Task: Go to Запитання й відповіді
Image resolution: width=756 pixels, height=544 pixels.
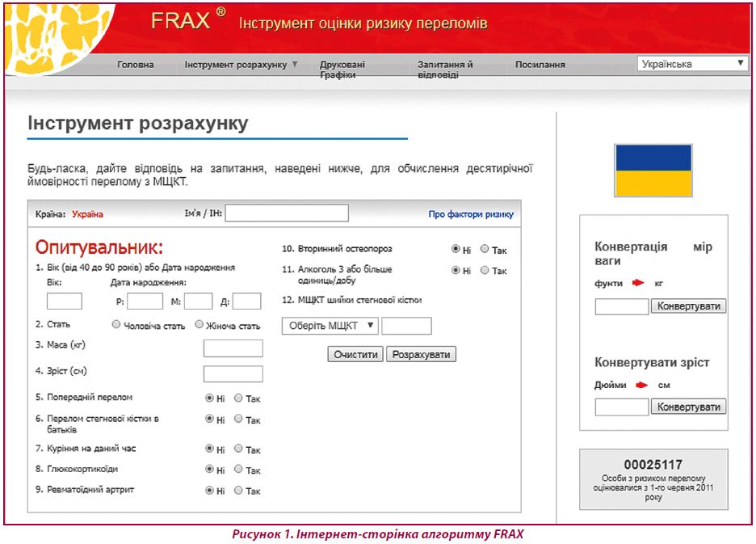Action: click(445, 70)
